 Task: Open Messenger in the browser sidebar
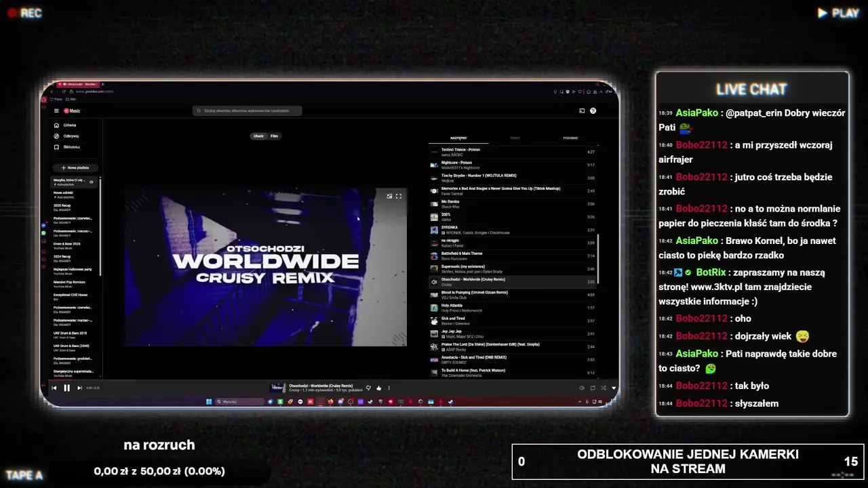click(x=44, y=224)
